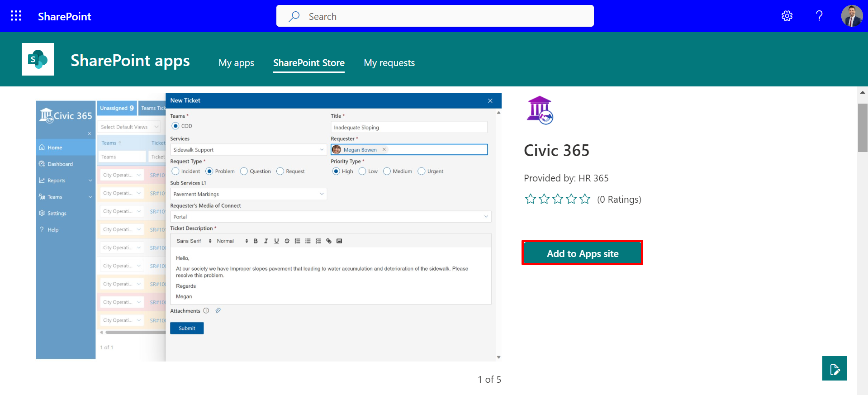
Task: Click the SharePoint header link
Action: [65, 16]
